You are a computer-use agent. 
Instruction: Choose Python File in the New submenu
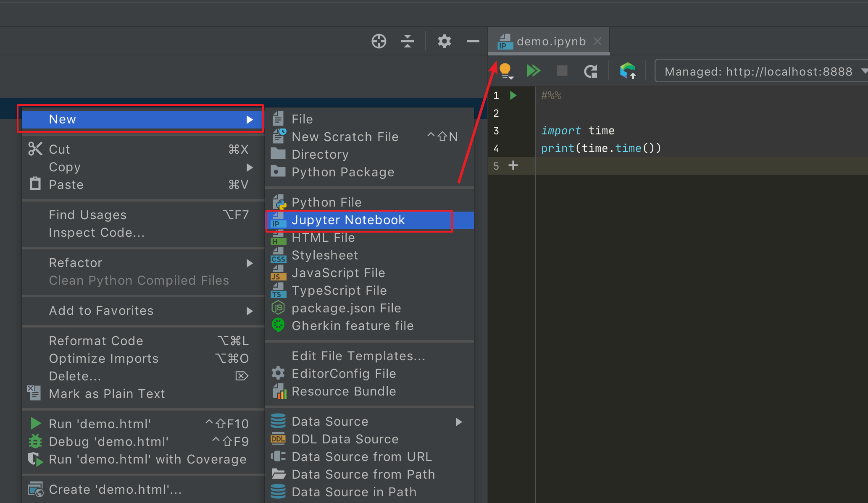pyautogui.click(x=326, y=202)
